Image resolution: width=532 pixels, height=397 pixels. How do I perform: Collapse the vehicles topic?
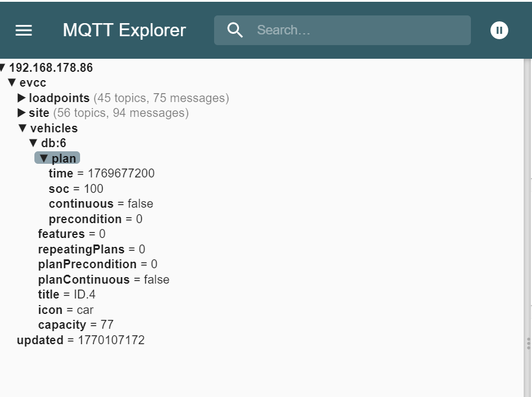point(23,128)
